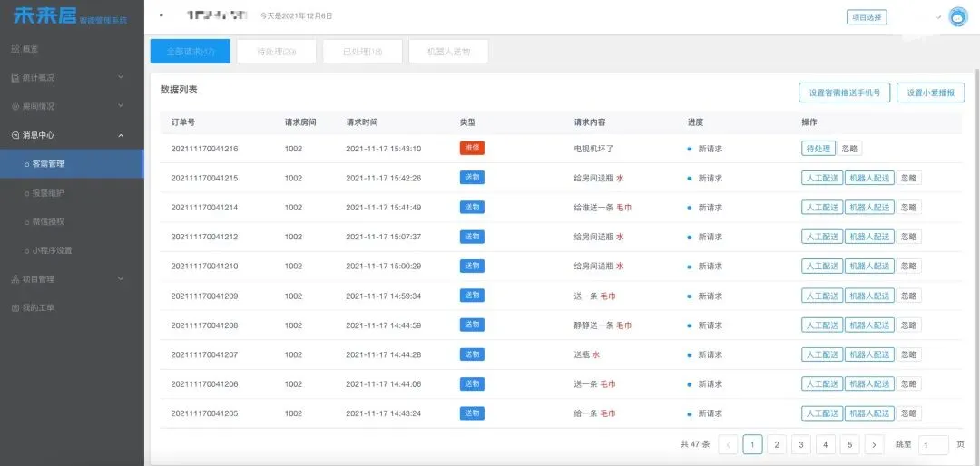Open 我的工单 in the sidebar

[x=34, y=308]
